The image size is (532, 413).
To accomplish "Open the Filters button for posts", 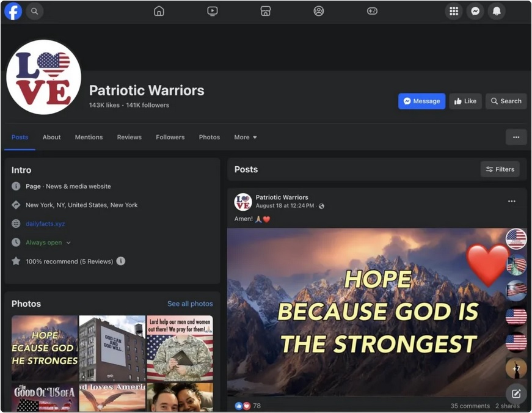I will [x=500, y=169].
